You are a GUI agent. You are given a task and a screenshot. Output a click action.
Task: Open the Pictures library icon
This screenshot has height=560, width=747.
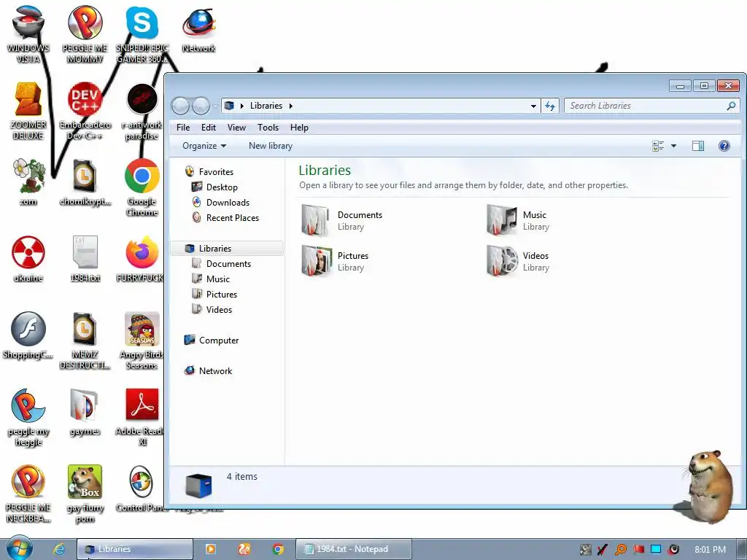click(x=315, y=261)
